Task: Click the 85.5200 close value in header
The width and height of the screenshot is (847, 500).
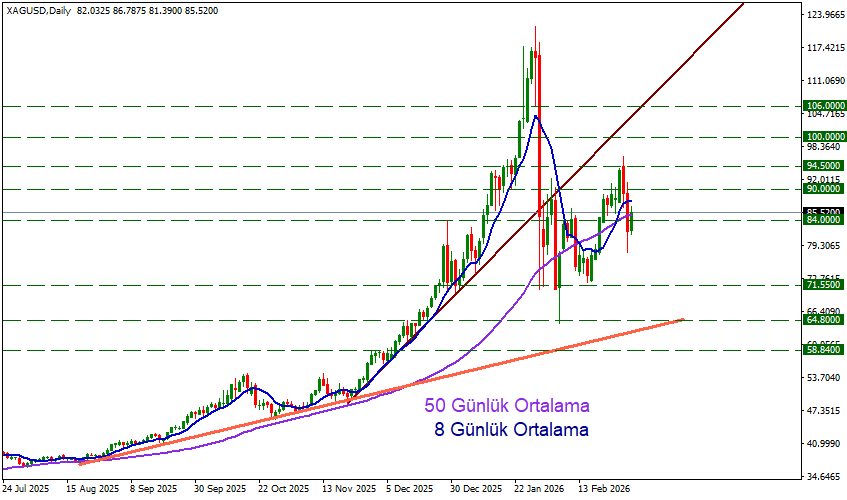Action: 199,10
